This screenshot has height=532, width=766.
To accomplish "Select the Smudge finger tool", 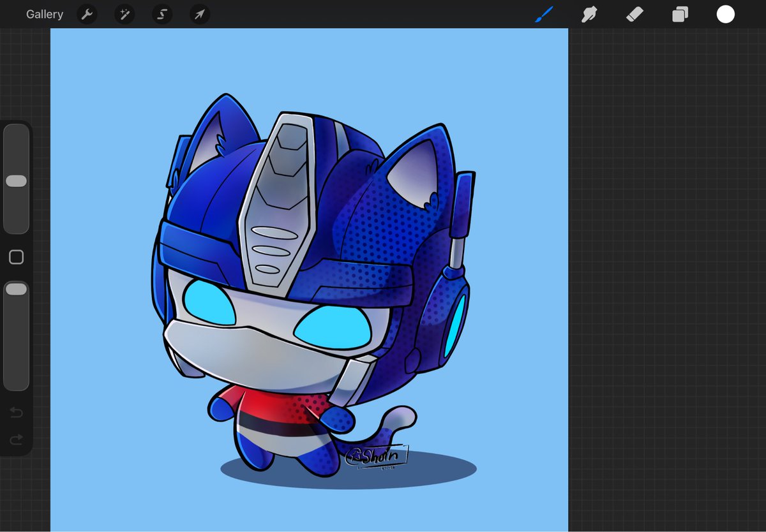I will pyautogui.click(x=589, y=14).
